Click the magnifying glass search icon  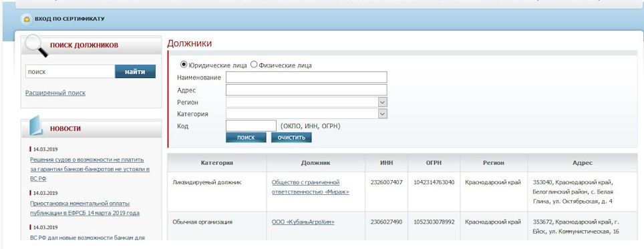pos(35,45)
